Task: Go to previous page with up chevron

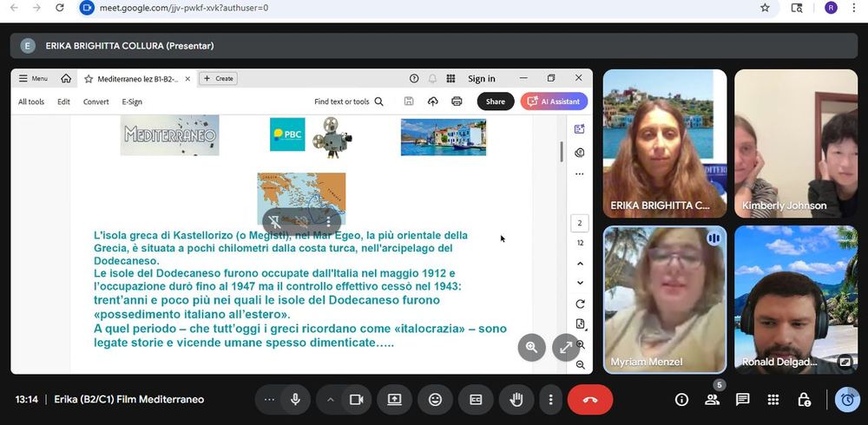Action: pyautogui.click(x=580, y=264)
